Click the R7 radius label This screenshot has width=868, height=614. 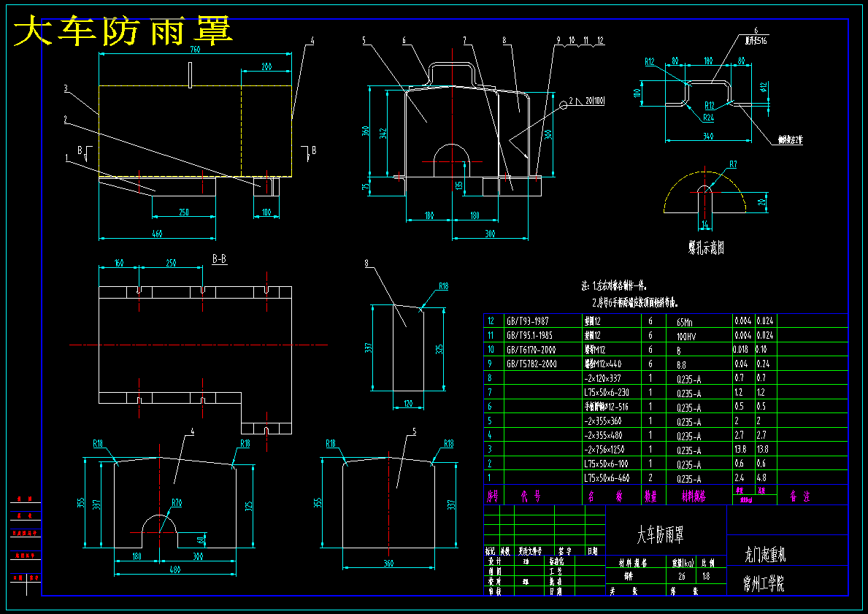pyautogui.click(x=733, y=164)
